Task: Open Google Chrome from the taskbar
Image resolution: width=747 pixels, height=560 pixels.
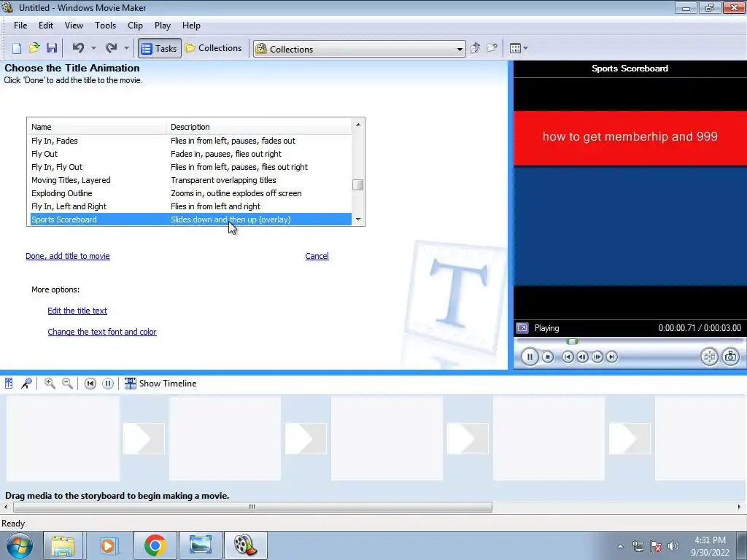Action: [155, 545]
